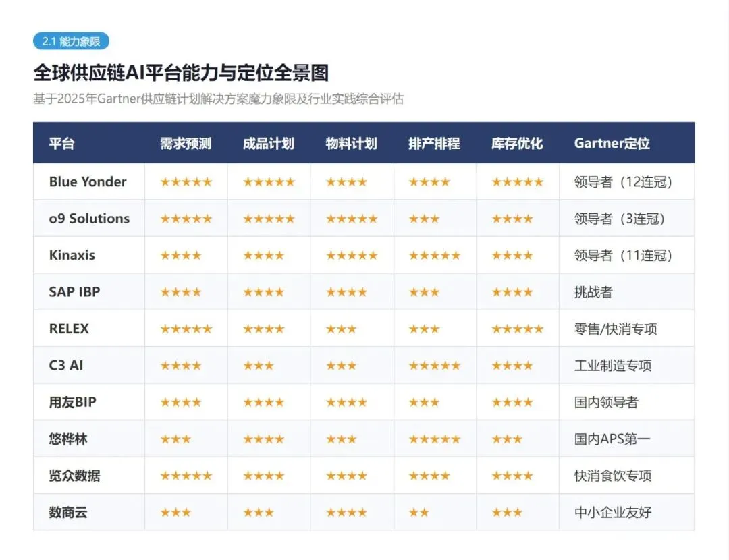Click 悠桦林 需求预测 three-star rating
729x560 pixels.
tap(175, 439)
